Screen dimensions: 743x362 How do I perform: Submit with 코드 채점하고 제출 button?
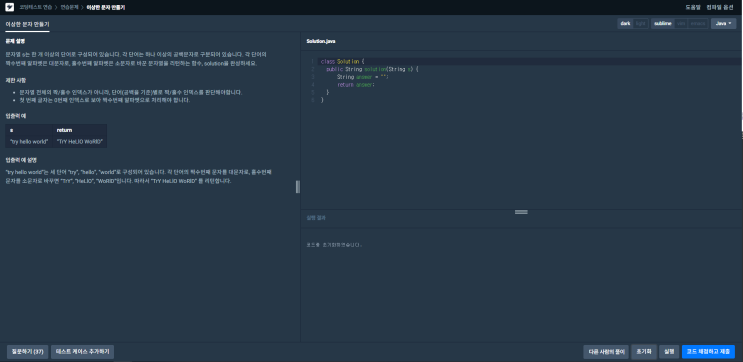pos(708,352)
